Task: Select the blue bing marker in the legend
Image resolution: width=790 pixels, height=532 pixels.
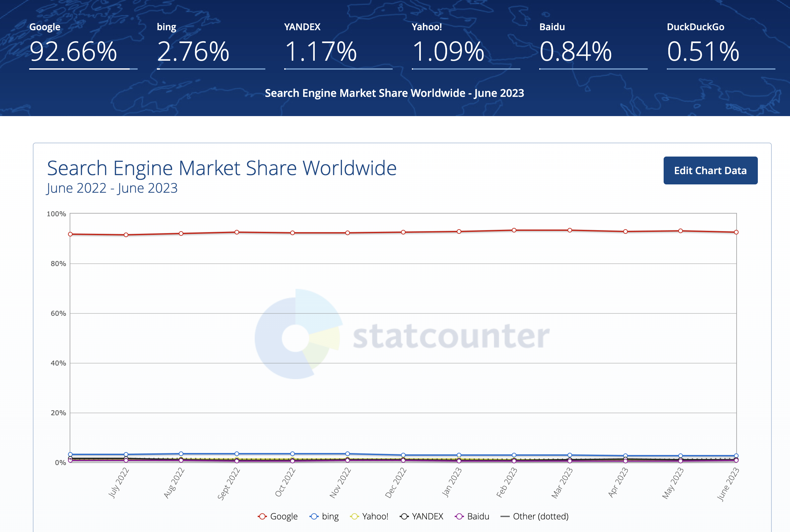Action: (x=315, y=516)
